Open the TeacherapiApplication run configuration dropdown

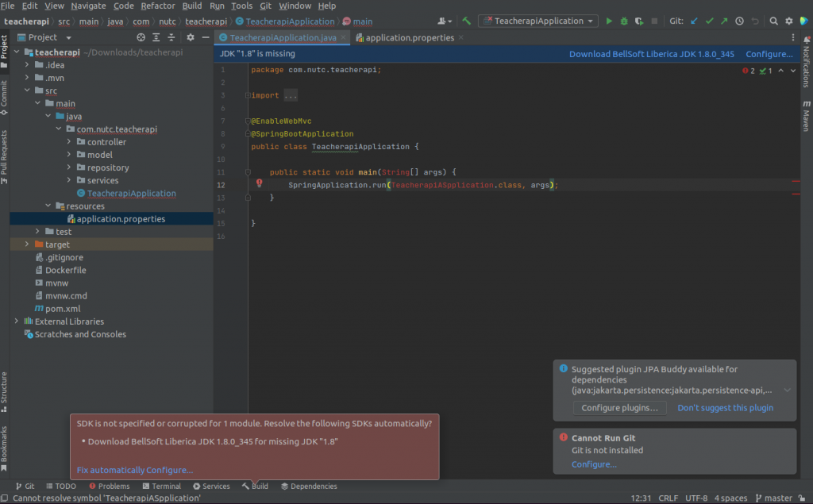click(x=538, y=21)
